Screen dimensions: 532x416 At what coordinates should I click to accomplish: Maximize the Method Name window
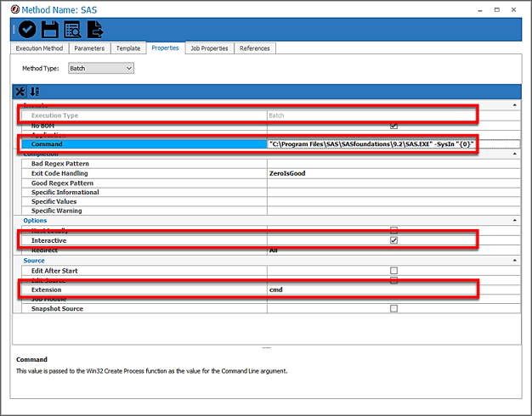click(497, 10)
